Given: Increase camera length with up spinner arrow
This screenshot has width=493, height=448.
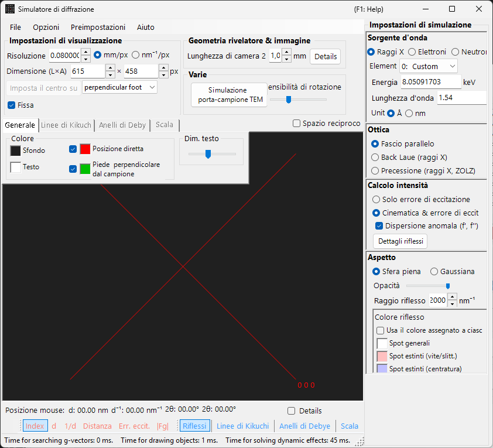Looking at the screenshot, I should click(286, 52).
